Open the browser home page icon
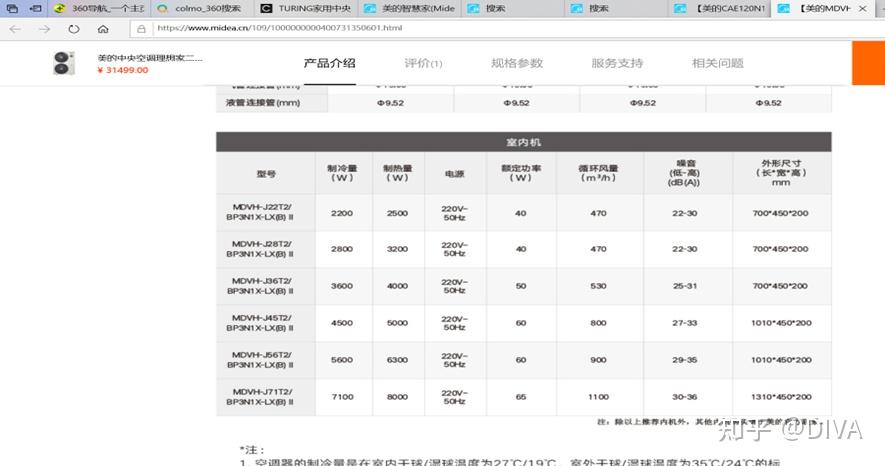The height and width of the screenshot is (466, 885). tap(103, 29)
